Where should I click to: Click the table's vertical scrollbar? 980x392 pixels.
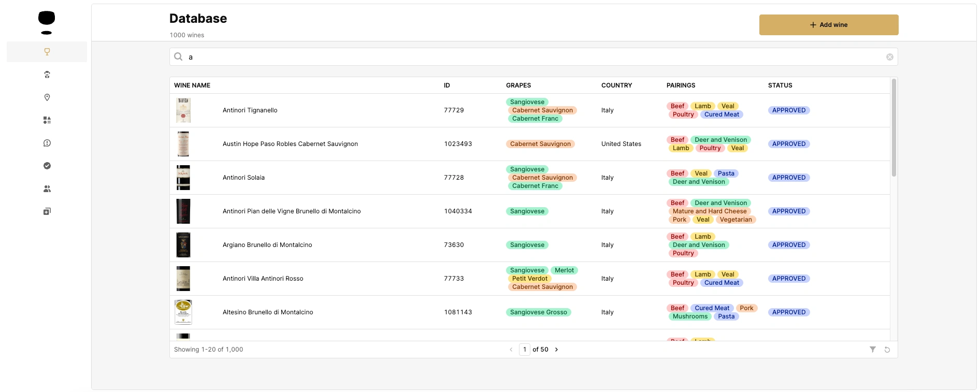pos(893,129)
